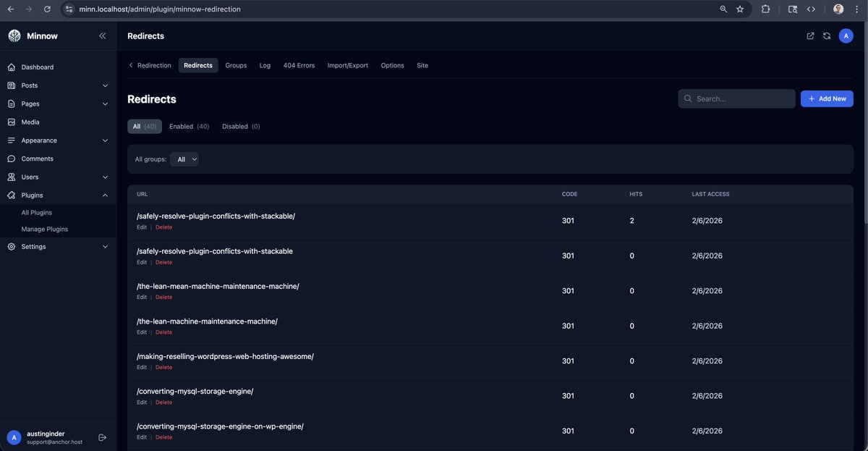The width and height of the screenshot is (868, 451).
Task: Click the LAST ACCESS column header
Action: tap(710, 194)
